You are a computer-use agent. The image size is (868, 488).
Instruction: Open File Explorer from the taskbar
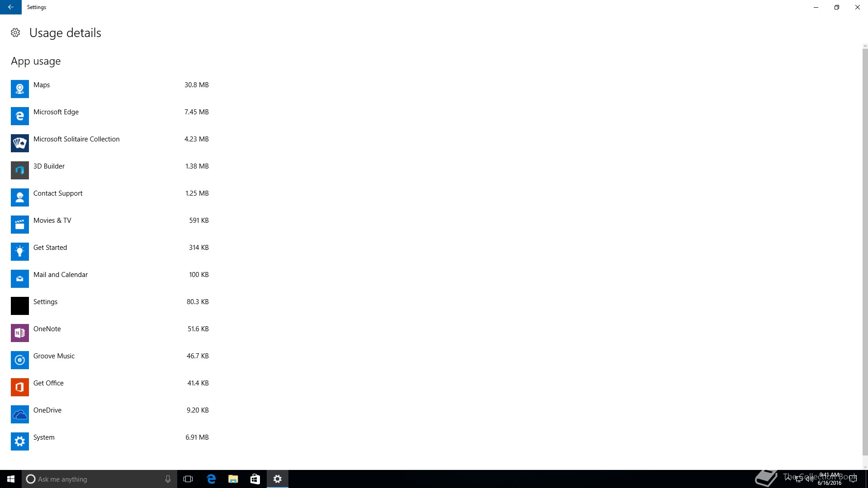click(233, 479)
